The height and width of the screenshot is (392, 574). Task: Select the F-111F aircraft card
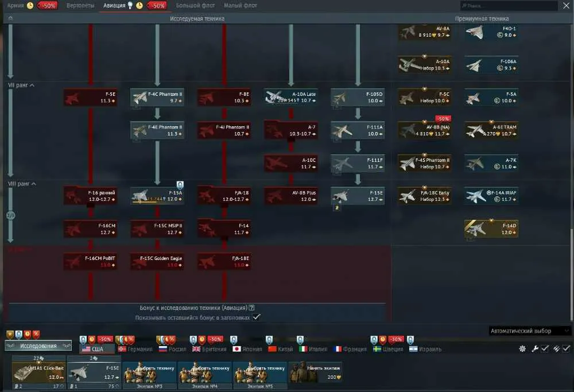tap(358, 163)
